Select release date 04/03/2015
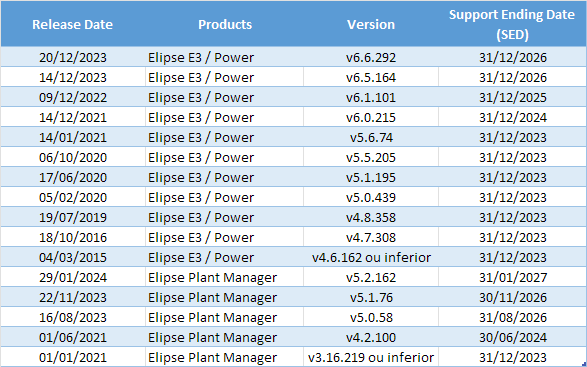Viewport: 587px width, 367px height. click(x=73, y=257)
